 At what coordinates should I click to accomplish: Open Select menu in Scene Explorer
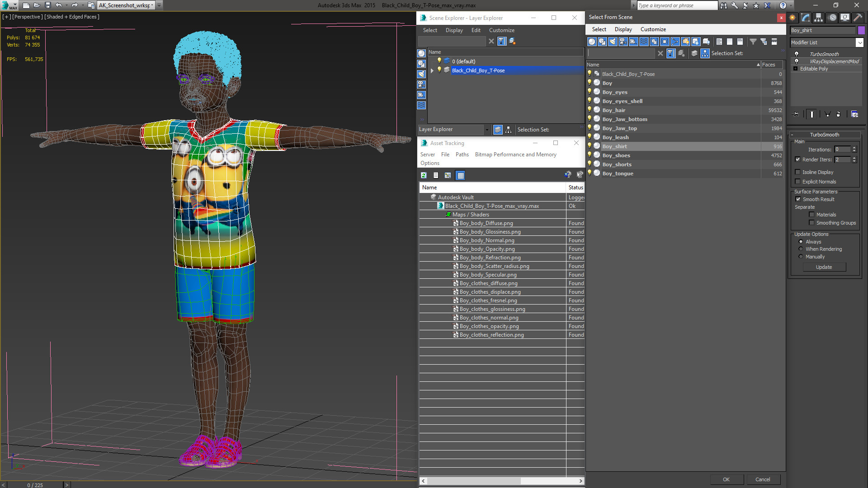(x=430, y=30)
